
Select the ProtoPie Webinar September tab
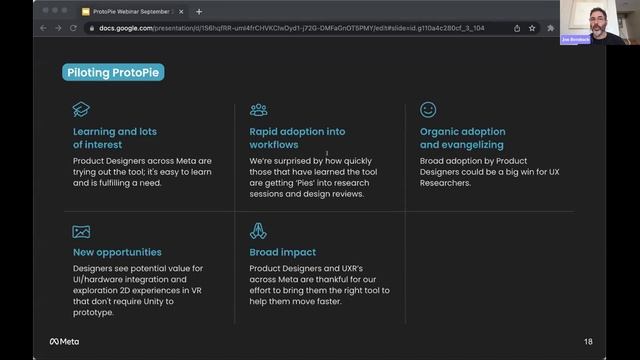click(x=133, y=12)
